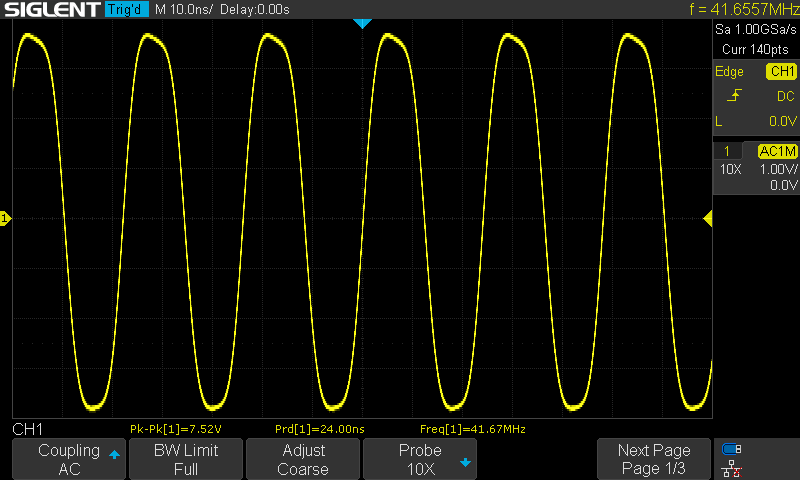Viewport: 800px width, 480px height.
Task: Click the channel 1 number box
Action: click(x=727, y=151)
